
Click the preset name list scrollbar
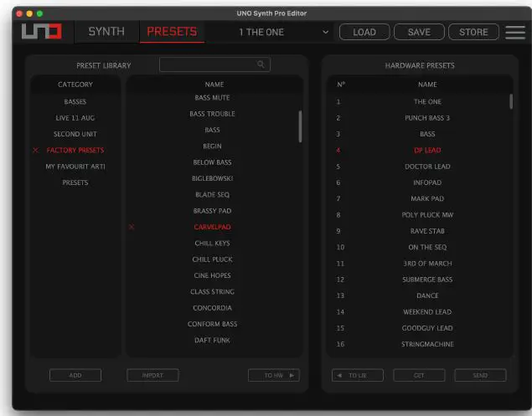300,126
